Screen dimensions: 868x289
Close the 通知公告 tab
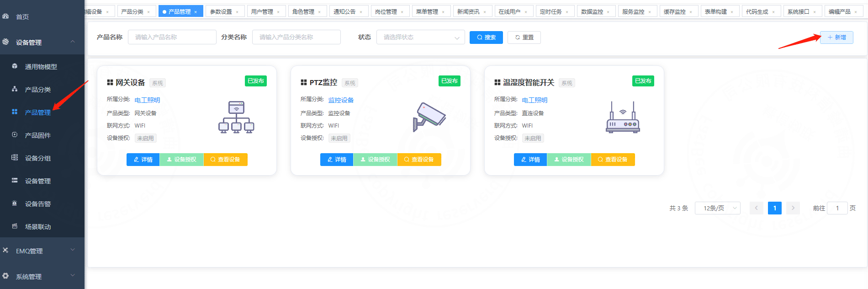[x=361, y=12]
